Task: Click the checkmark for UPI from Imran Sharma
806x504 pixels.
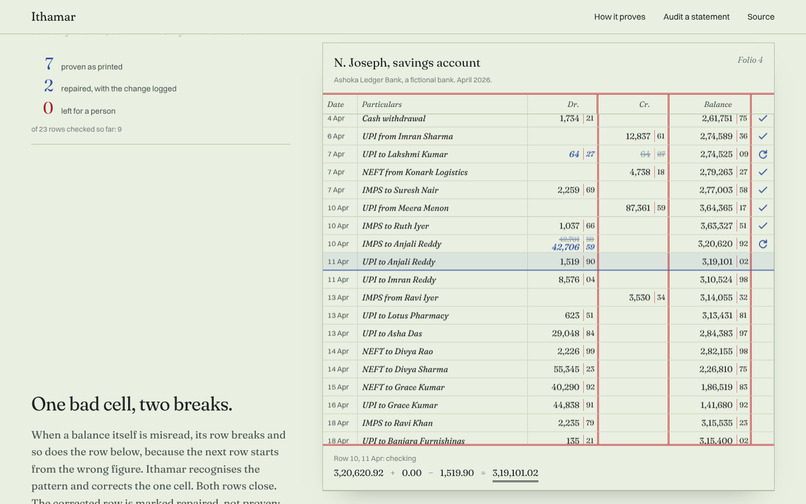Action: [763, 136]
